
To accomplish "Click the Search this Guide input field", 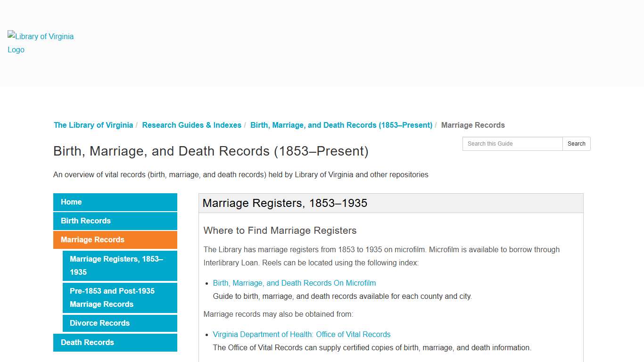I will pyautogui.click(x=512, y=144).
